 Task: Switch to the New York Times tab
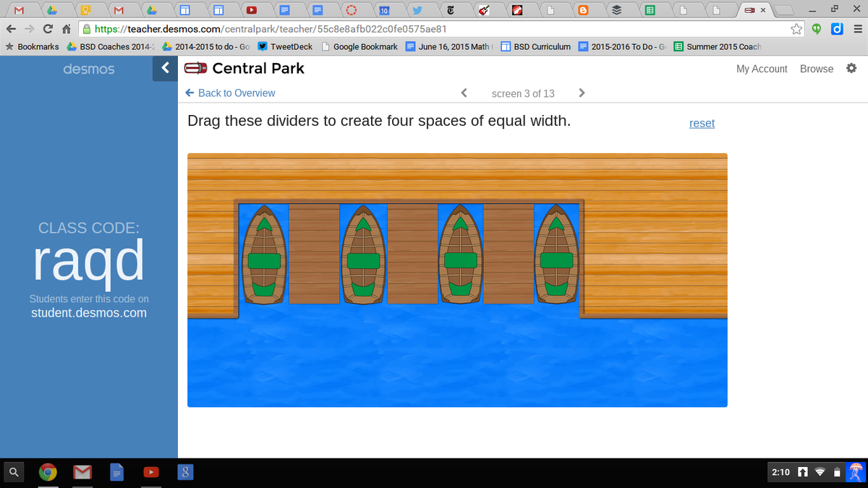(451, 10)
